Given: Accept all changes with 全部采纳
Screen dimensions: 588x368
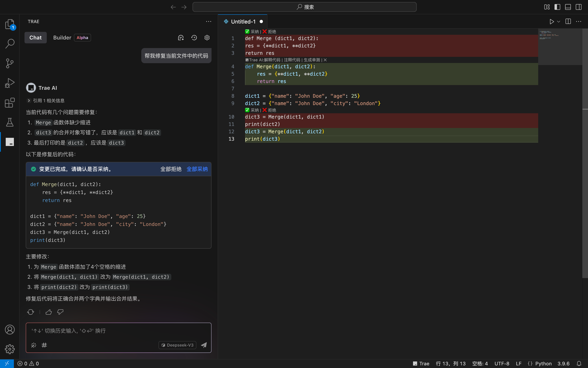Looking at the screenshot, I should pyautogui.click(x=197, y=169).
